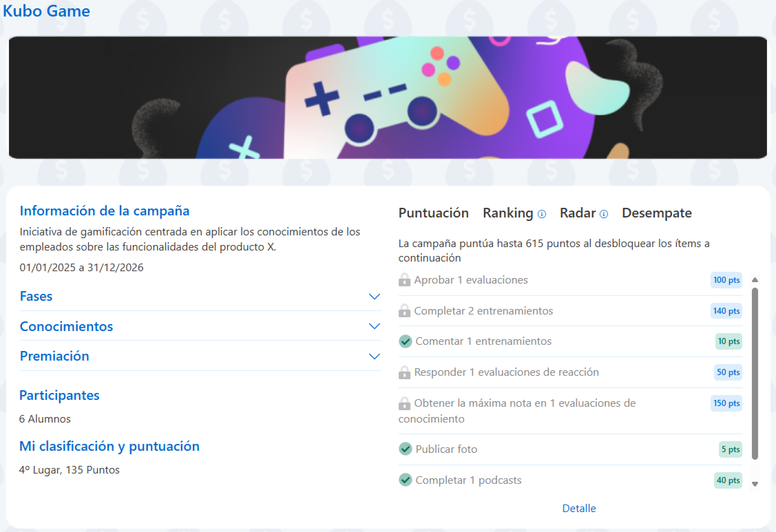Click lock icon beside Aprobar 1 evaluaciones
Image resolution: width=776 pixels, height=532 pixels.
pos(404,280)
